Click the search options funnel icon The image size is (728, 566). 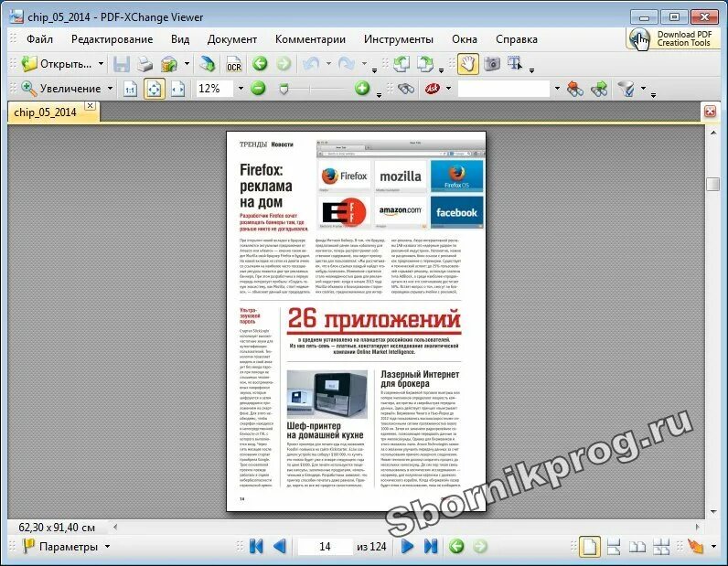coord(626,88)
